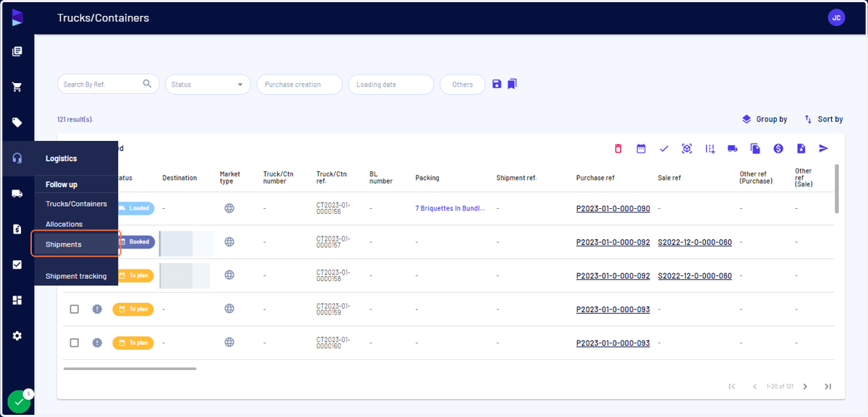The height and width of the screenshot is (417, 868).
Task: Select Allocations in Logistics menu
Action: coord(64,224)
